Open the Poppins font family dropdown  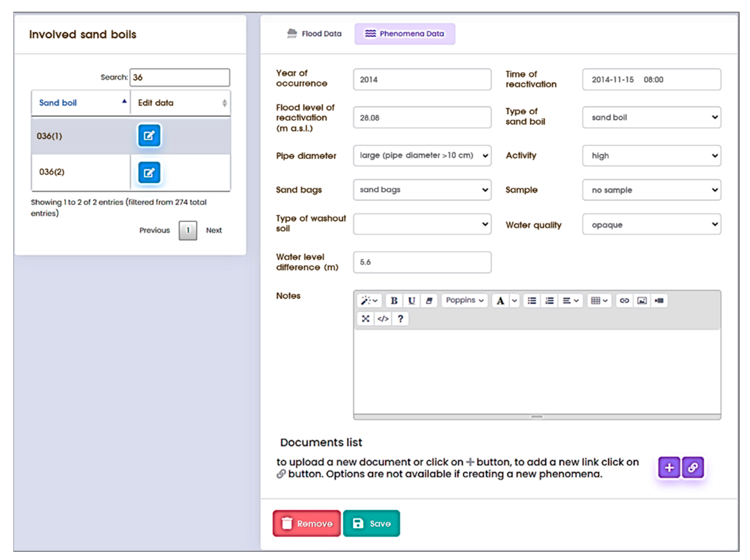coord(465,300)
